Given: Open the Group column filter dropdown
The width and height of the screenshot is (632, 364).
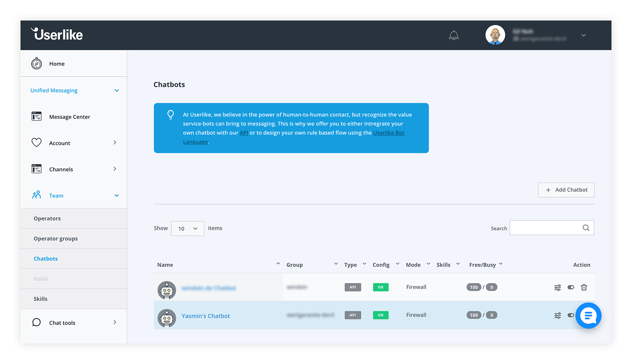Looking at the screenshot, I should (x=336, y=264).
